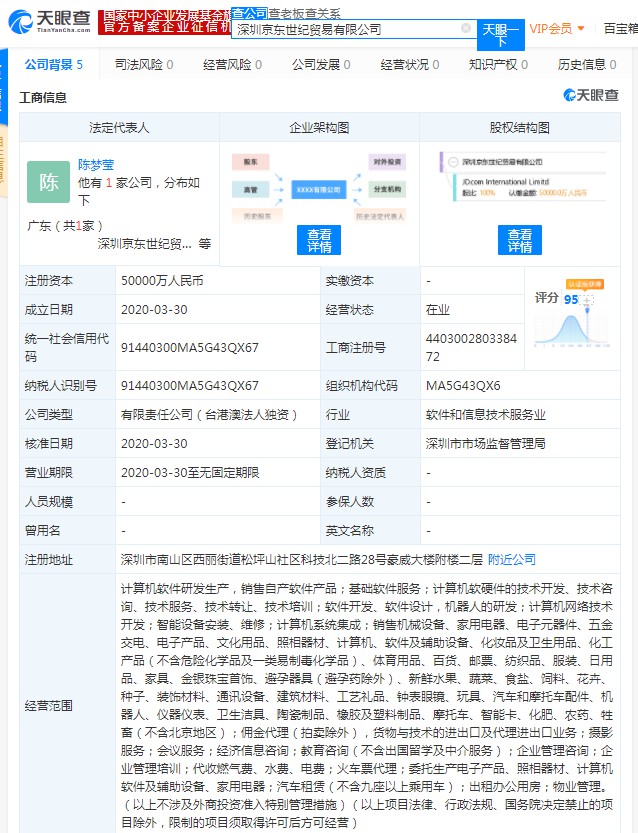
Task: View details of 股权结构图
Action: [x=520, y=240]
